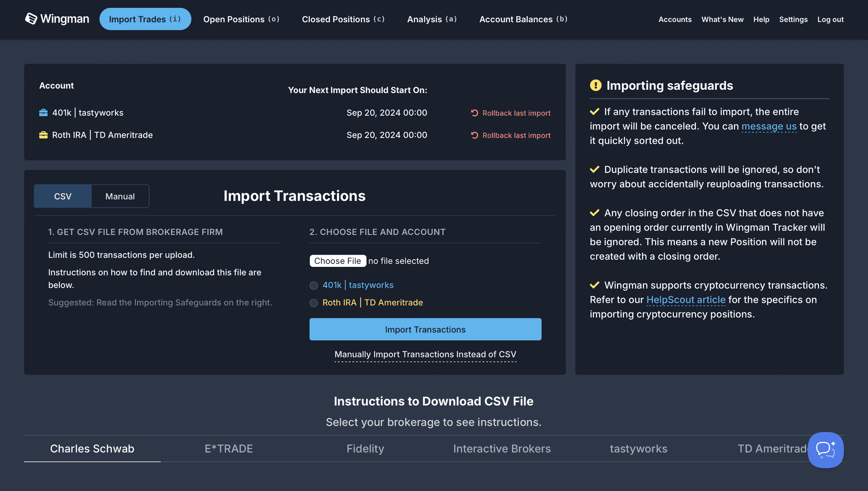868x491 pixels.
Task: Click the checkmark icon beside the duplicate transactions note
Action: 594,169
